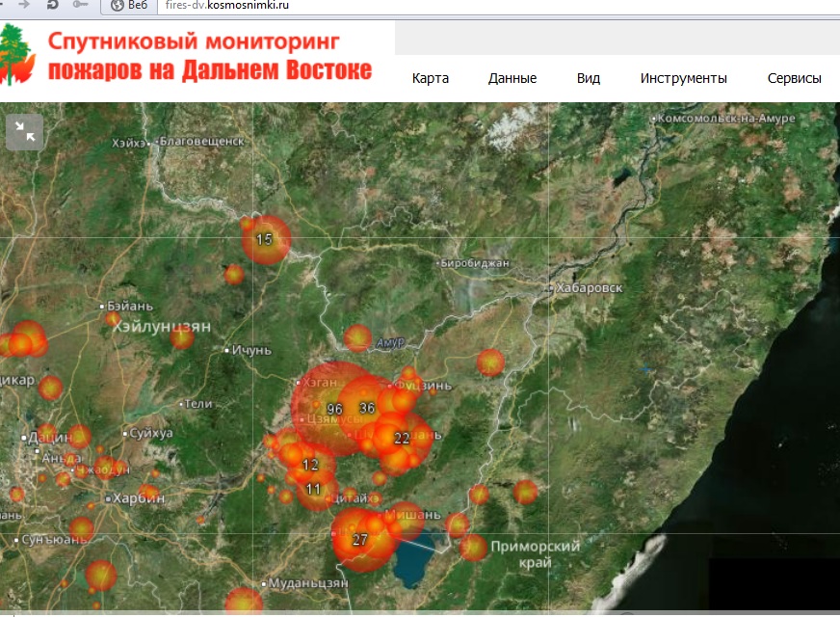Screen dimensions: 840x617
Task: Click the 'Спутниковый мониторинг пожаров' site title
Action: pyautogui.click(x=210, y=57)
